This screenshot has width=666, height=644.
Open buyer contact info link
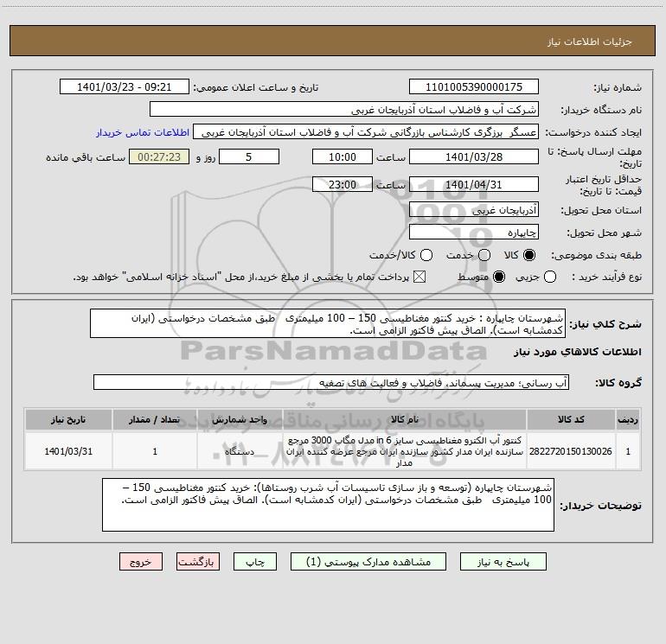[143, 132]
